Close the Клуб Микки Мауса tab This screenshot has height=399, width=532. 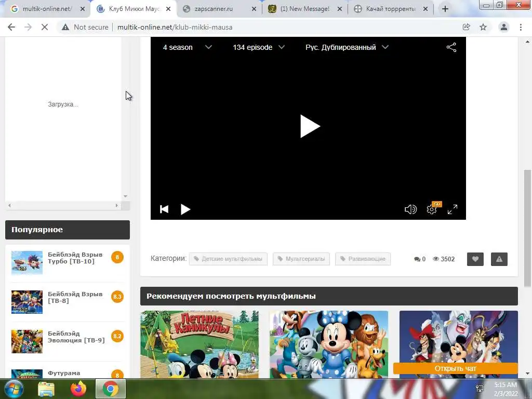point(168,9)
